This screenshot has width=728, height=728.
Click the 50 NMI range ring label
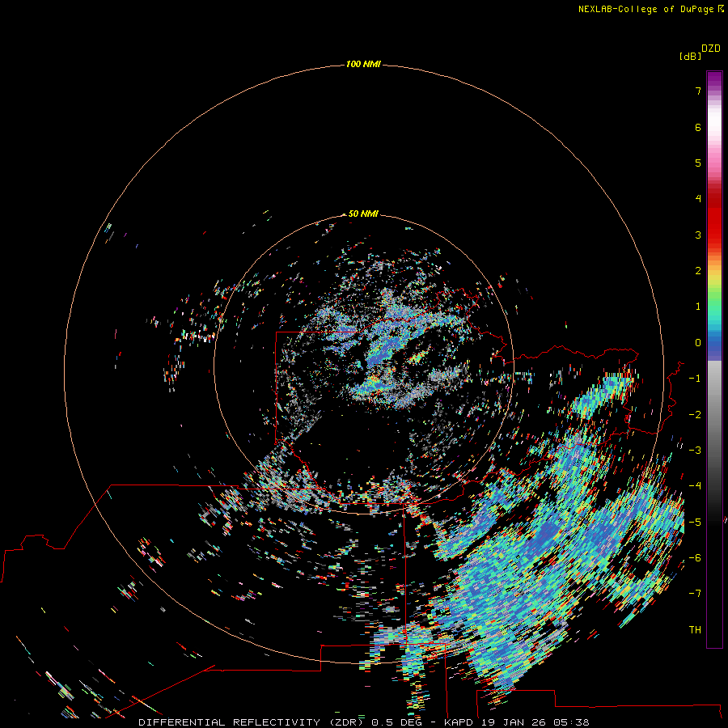(x=363, y=214)
